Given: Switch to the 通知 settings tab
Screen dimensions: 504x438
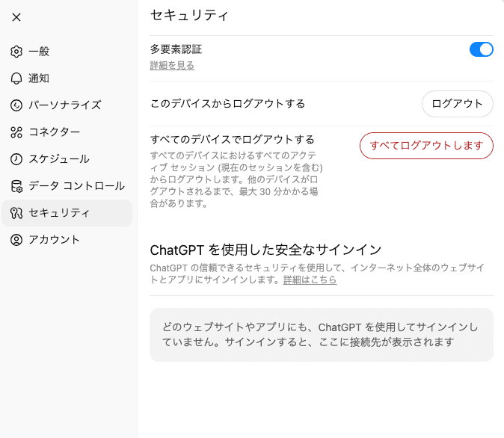Looking at the screenshot, I should coord(39,78).
